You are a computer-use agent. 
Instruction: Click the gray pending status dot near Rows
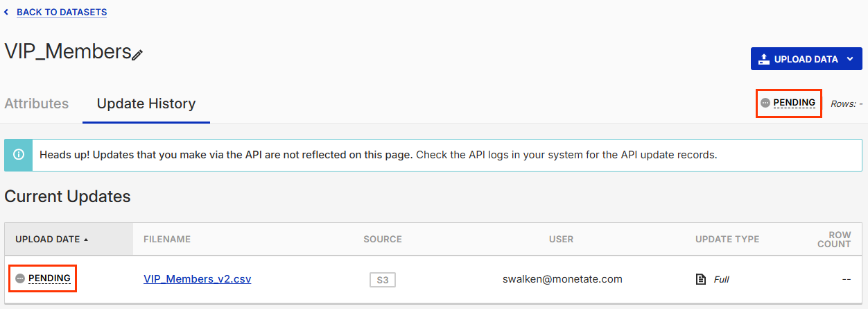[x=765, y=103]
